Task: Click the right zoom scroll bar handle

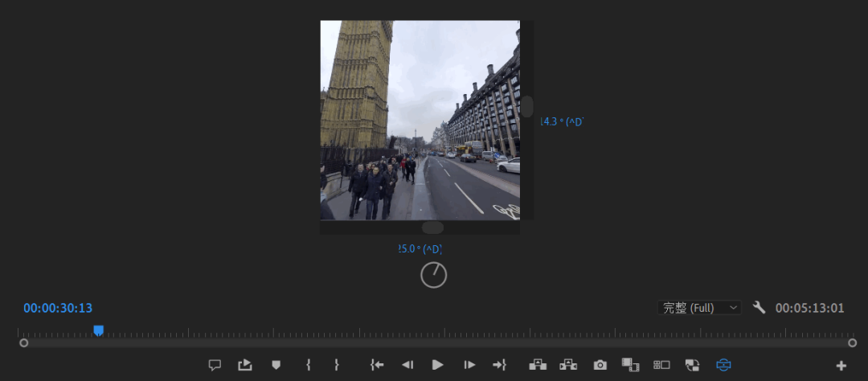Action: pyautogui.click(x=853, y=342)
